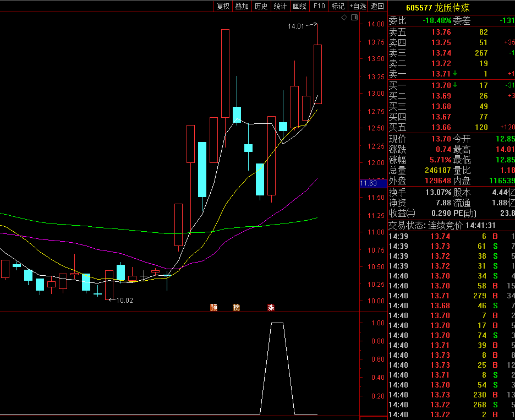The width and height of the screenshot is (515, 420).
Task: Click 净资 value 7.88
Action: click(x=443, y=203)
